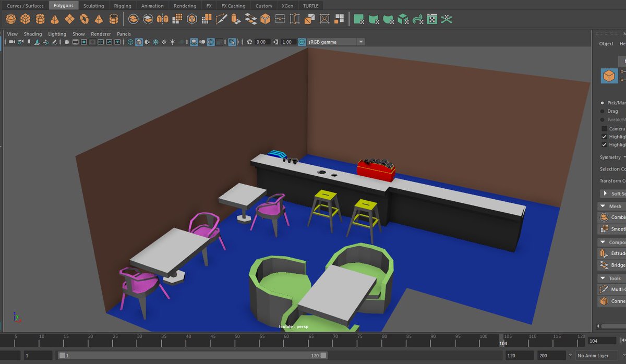Toggle isolate select viewport icon
Viewport: 626px width, 364px height.
pos(232,42)
